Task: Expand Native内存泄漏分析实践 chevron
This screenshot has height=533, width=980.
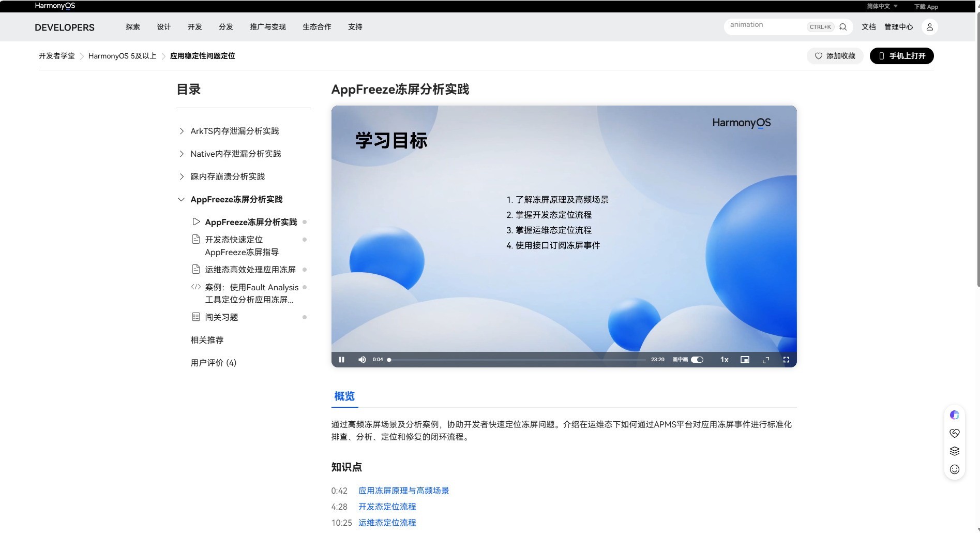Action: coord(182,154)
